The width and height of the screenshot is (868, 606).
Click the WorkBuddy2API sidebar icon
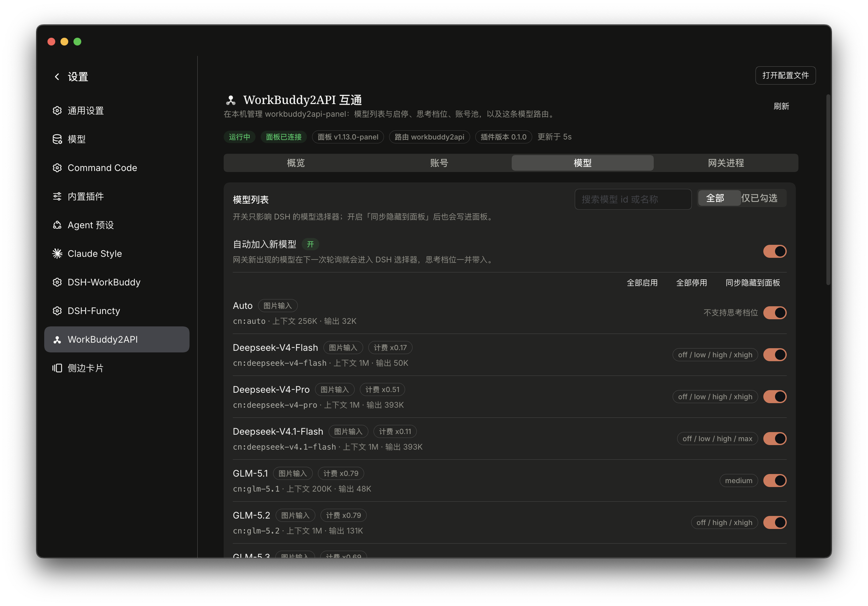(57, 339)
